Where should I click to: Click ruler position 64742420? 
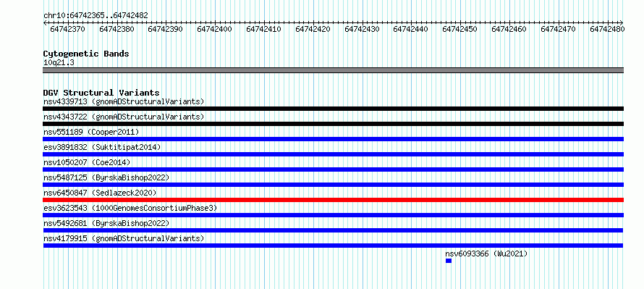pos(313,29)
